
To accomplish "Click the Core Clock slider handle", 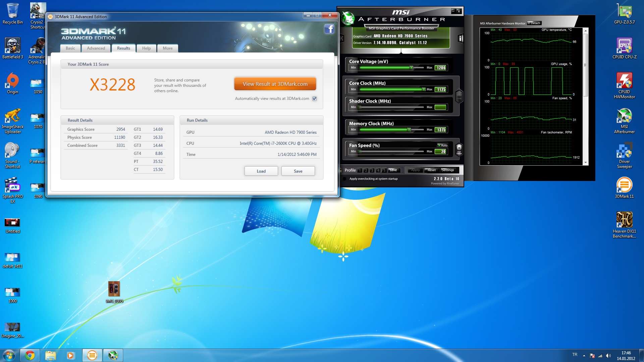I will (424, 89).
